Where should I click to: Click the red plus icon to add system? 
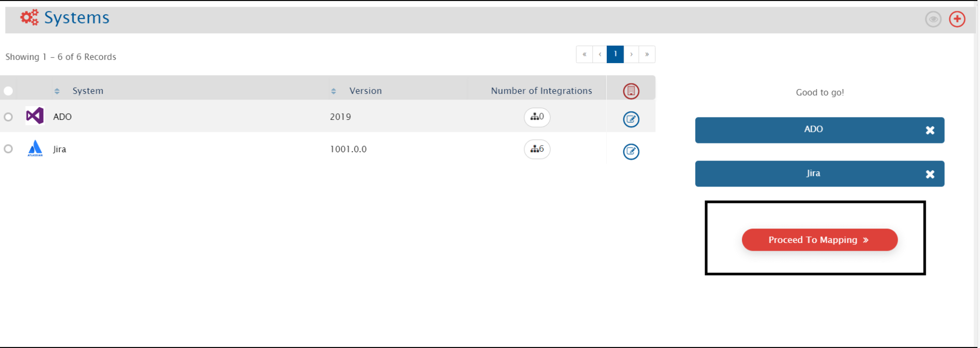(x=957, y=19)
